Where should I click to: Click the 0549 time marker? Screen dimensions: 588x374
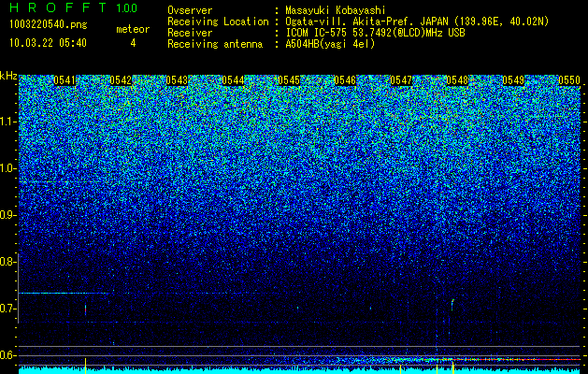513,80
